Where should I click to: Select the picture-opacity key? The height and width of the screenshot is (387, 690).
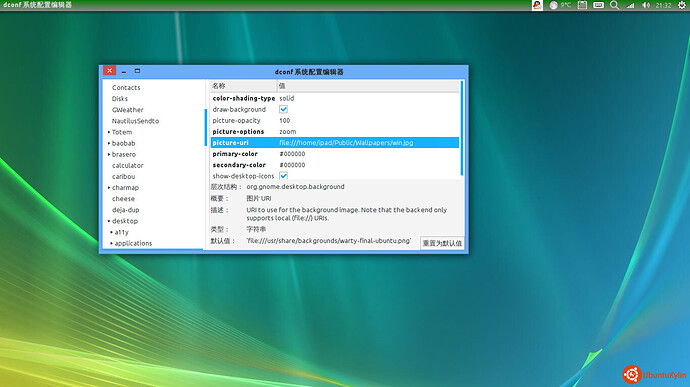point(236,120)
